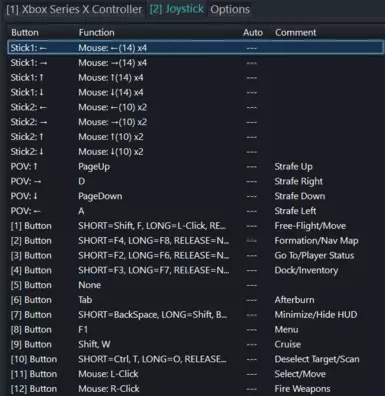Click the Cruise comment

coord(287,344)
